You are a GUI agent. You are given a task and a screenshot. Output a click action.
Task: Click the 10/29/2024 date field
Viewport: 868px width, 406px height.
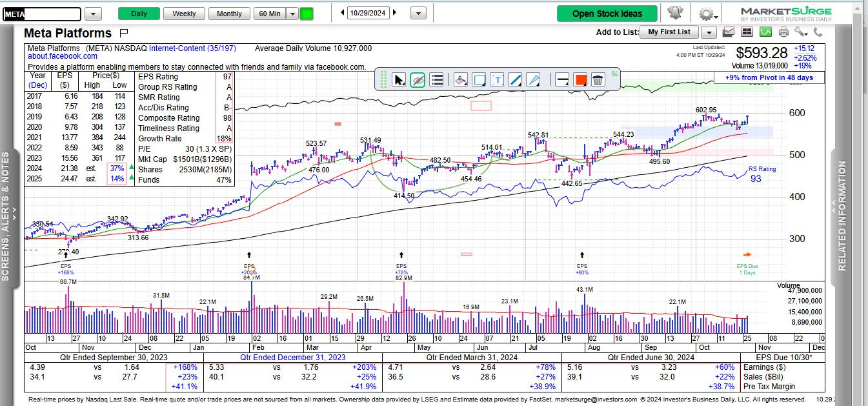[368, 13]
